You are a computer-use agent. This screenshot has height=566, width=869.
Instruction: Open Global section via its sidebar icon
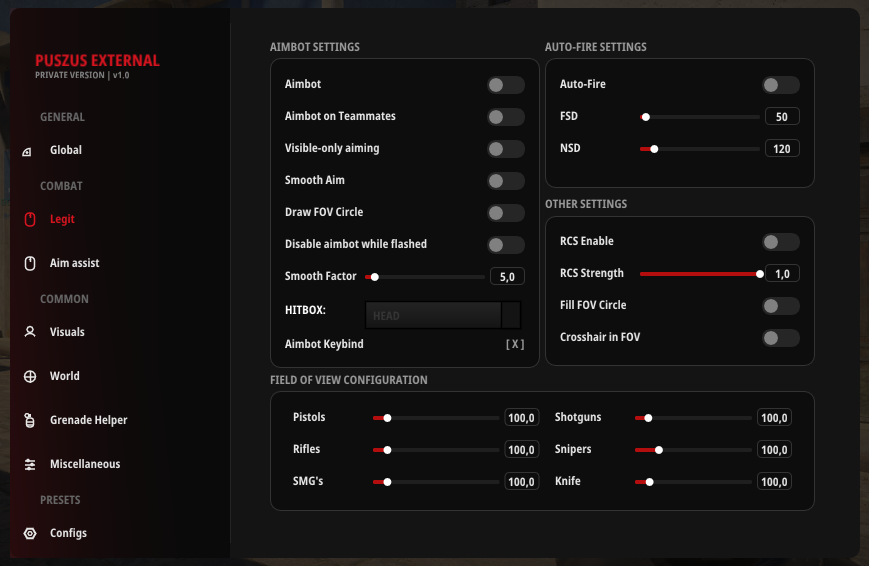coord(27,151)
